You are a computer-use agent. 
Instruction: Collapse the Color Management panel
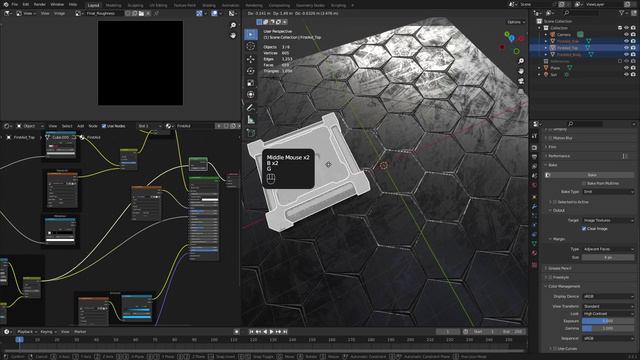[x=564, y=287]
